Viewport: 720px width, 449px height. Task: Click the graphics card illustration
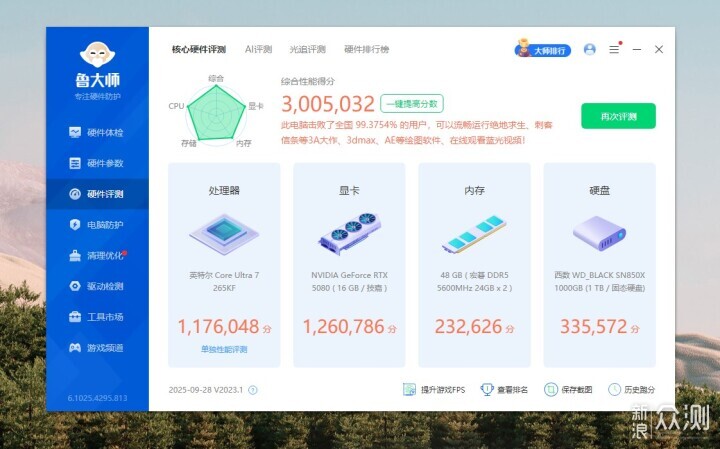349,233
